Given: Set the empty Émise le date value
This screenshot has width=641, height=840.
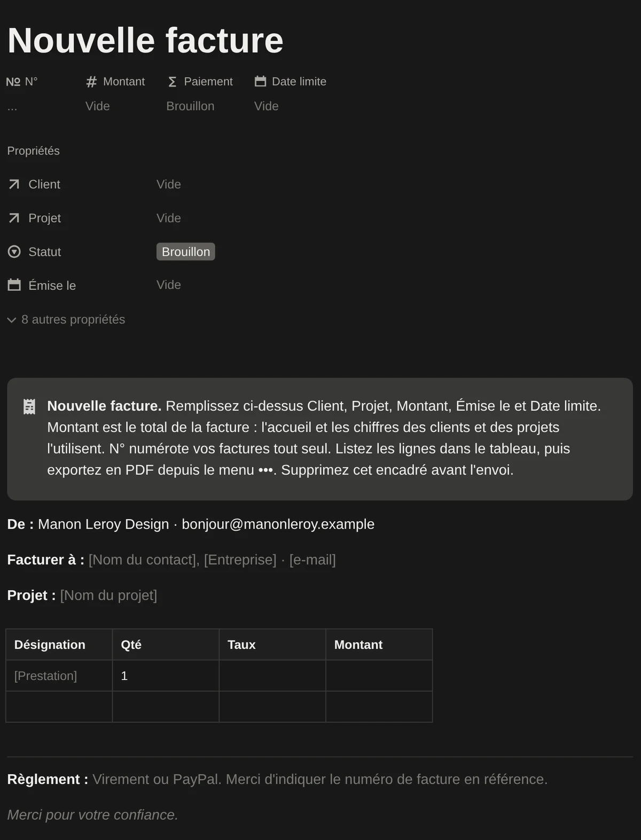Looking at the screenshot, I should tap(169, 285).
